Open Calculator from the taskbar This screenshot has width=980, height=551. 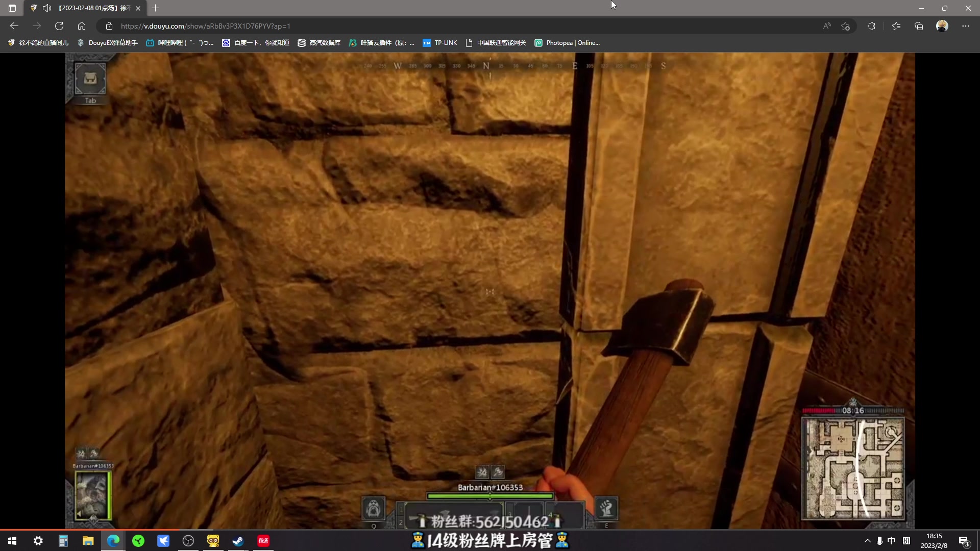[x=63, y=541]
